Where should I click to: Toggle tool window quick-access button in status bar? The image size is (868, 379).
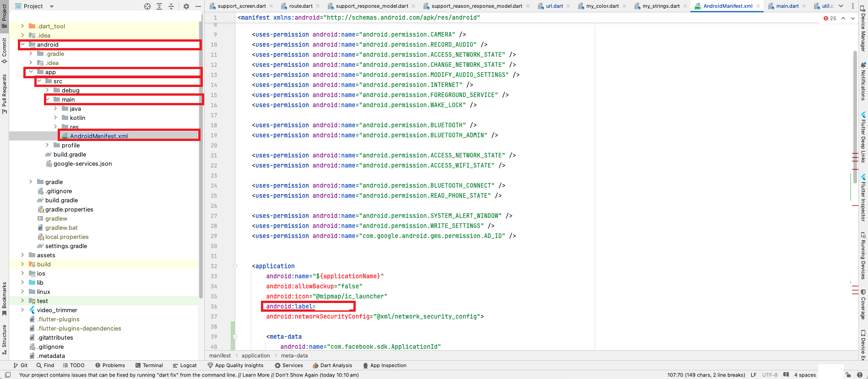click(x=8, y=375)
